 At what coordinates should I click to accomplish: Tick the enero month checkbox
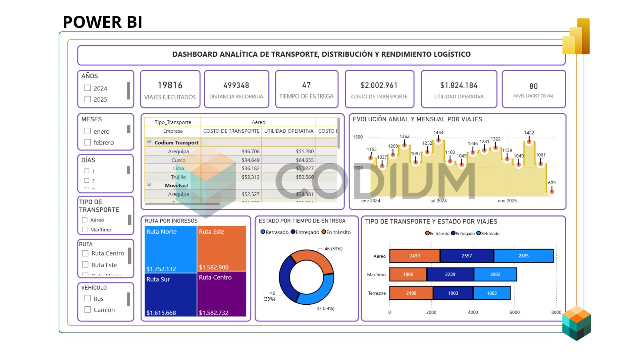pyautogui.click(x=88, y=131)
